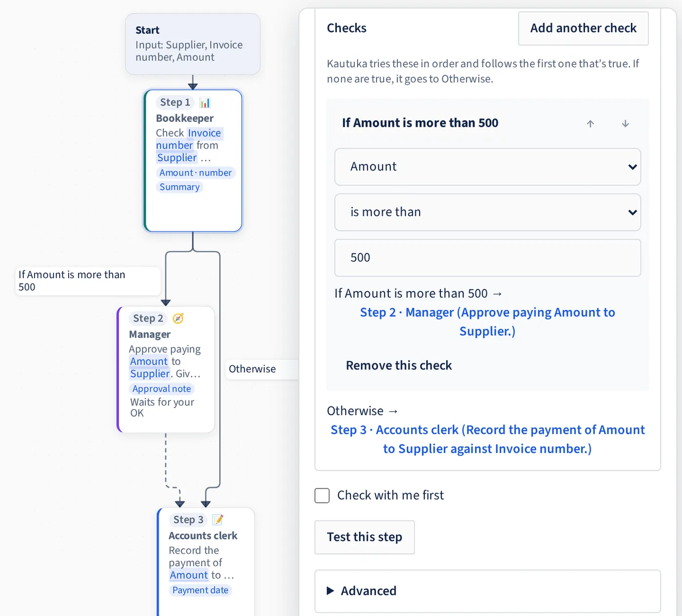
Task: Click the Checks section heading
Action: click(346, 28)
